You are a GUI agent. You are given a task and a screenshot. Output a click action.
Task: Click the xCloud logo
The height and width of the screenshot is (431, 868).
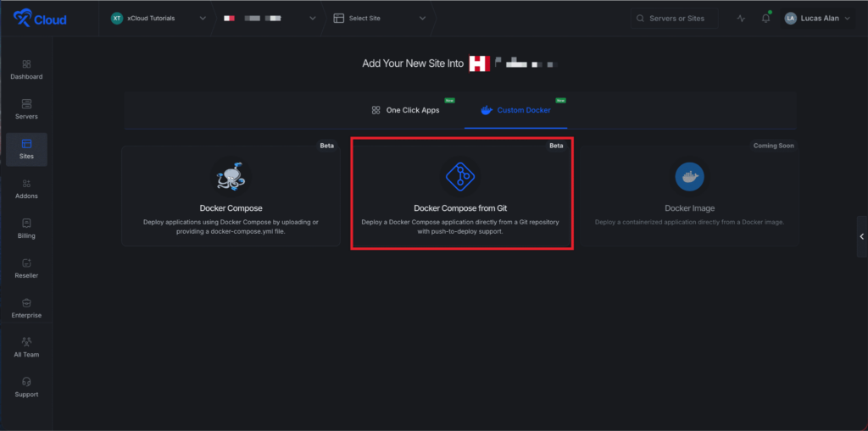(40, 19)
